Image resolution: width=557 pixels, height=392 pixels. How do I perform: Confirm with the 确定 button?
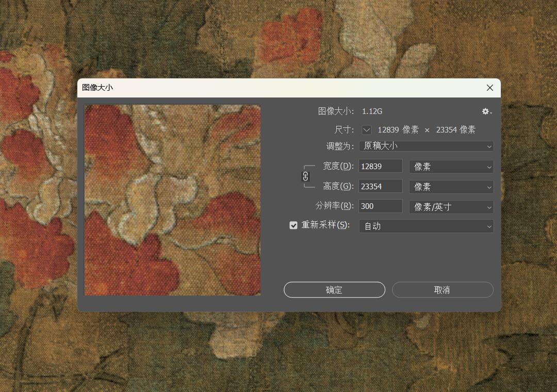coord(334,290)
